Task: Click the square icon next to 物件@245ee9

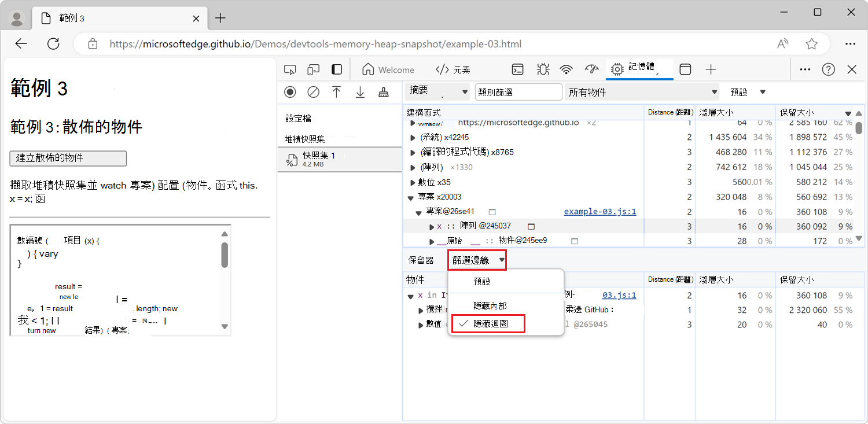Action: tap(575, 241)
